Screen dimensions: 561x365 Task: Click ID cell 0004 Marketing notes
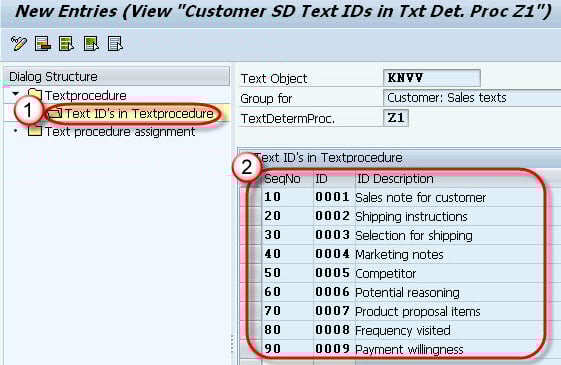332,254
